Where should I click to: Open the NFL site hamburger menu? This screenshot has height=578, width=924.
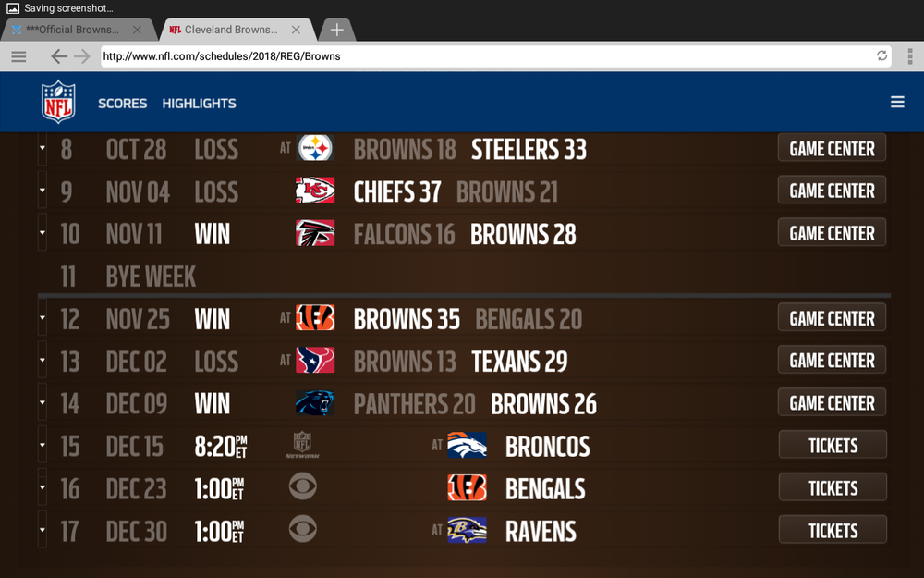[x=897, y=102]
